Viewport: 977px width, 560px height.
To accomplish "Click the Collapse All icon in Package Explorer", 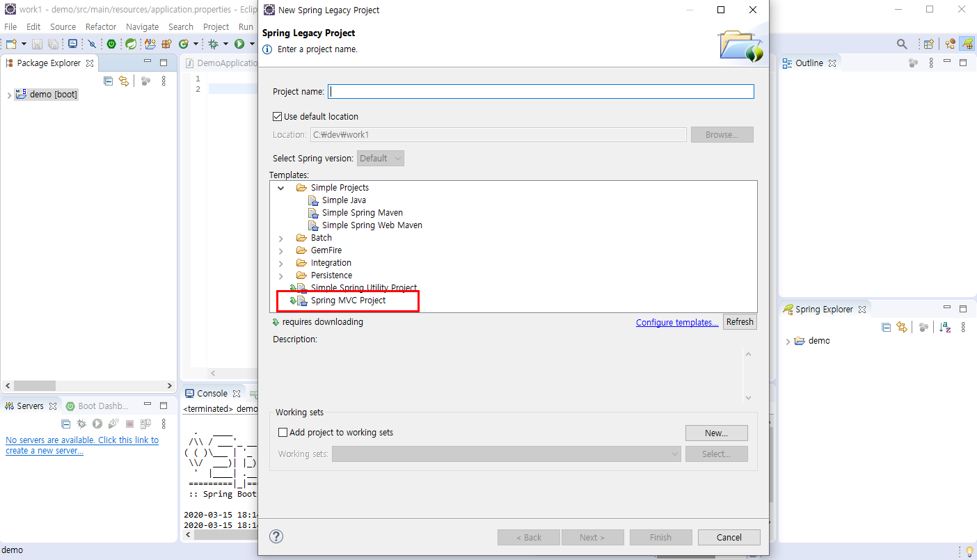I will [x=108, y=81].
